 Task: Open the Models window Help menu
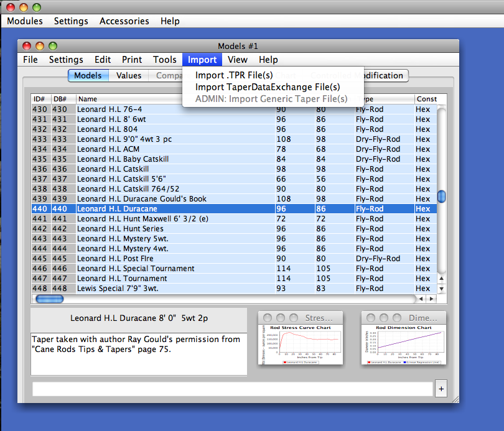[x=268, y=60]
